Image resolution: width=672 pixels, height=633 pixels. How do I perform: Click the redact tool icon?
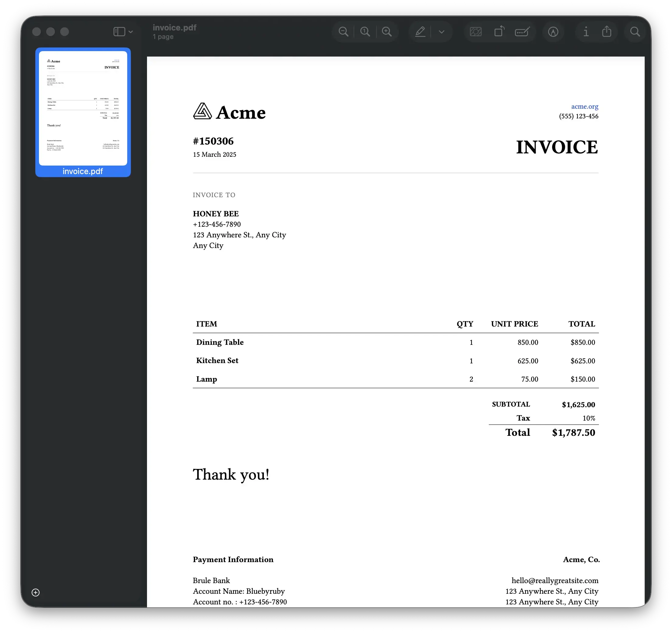[476, 32]
